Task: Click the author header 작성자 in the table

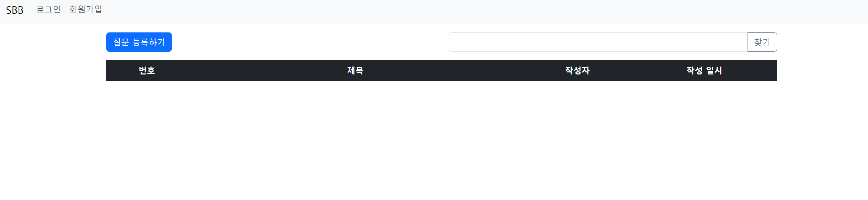Action: pyautogui.click(x=577, y=70)
